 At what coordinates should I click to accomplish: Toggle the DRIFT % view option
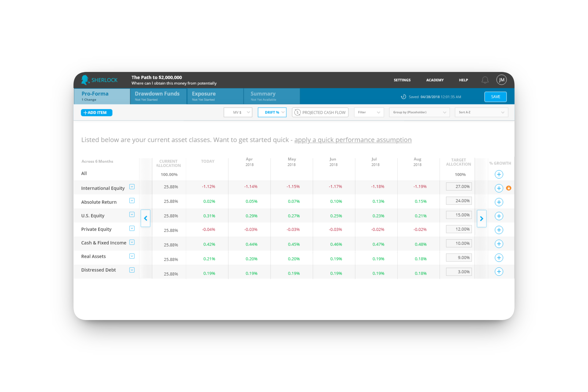coord(272,112)
